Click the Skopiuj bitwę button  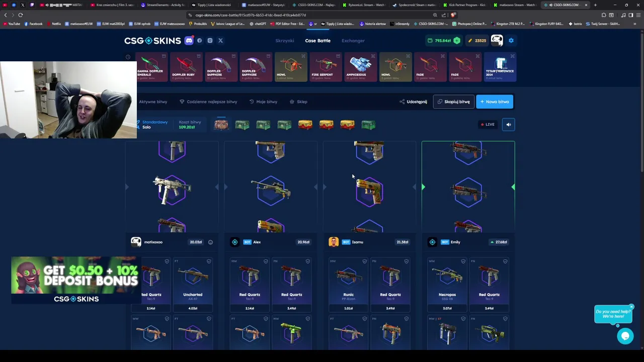pyautogui.click(x=453, y=102)
